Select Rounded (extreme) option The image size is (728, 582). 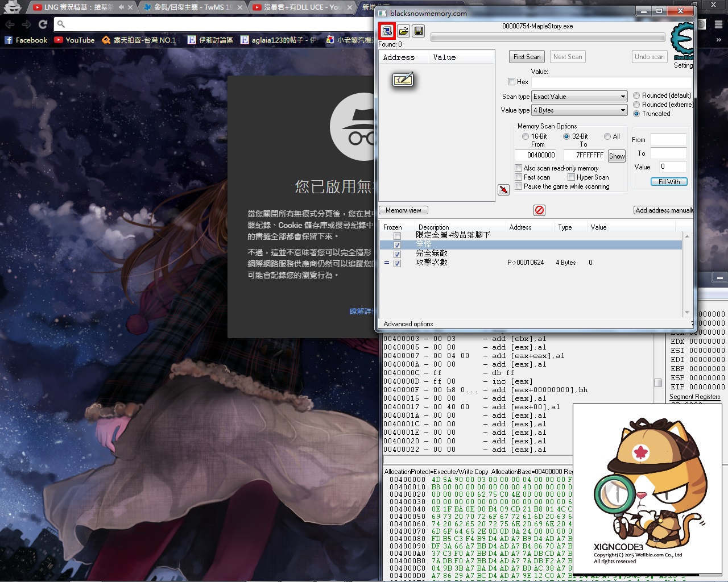click(636, 105)
